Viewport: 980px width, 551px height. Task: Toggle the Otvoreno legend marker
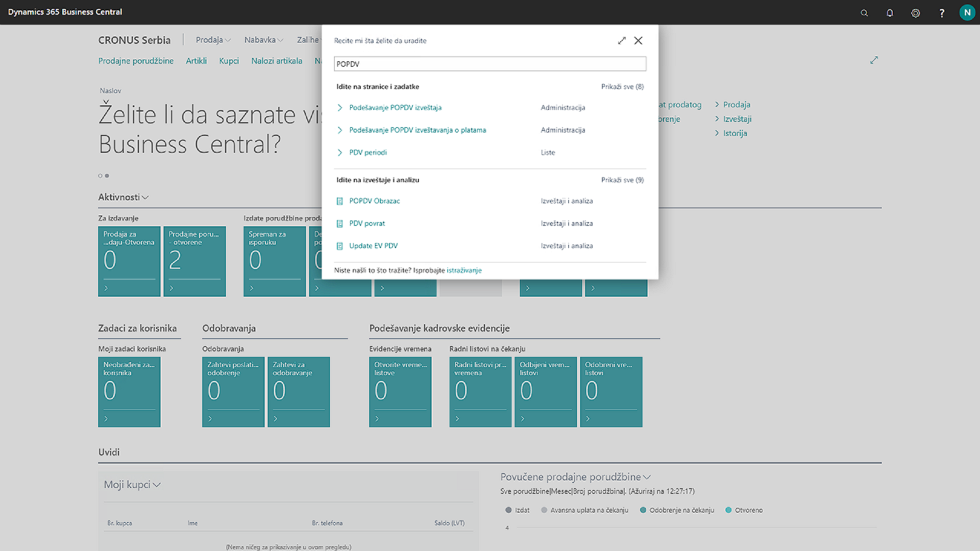tap(729, 510)
